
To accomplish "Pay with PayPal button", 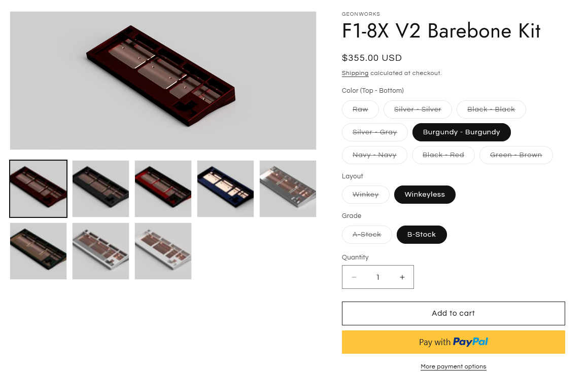I will [x=453, y=342].
